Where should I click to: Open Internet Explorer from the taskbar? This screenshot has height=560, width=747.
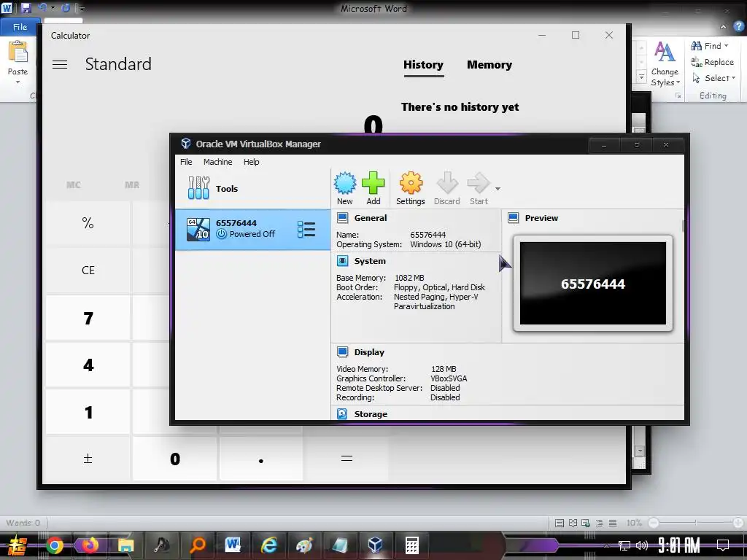268,545
